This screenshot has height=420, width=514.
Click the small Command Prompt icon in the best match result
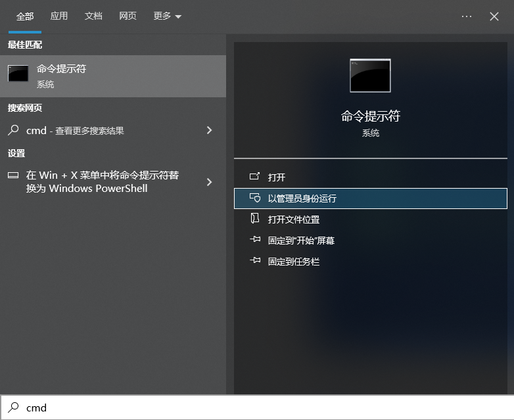coord(18,73)
